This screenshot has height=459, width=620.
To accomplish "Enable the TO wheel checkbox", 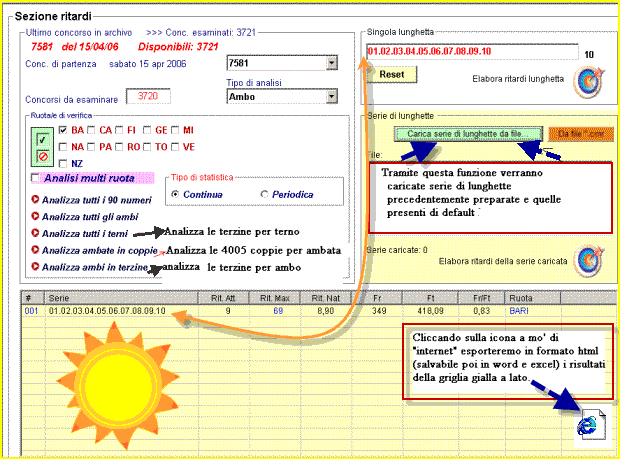I will click(x=147, y=147).
